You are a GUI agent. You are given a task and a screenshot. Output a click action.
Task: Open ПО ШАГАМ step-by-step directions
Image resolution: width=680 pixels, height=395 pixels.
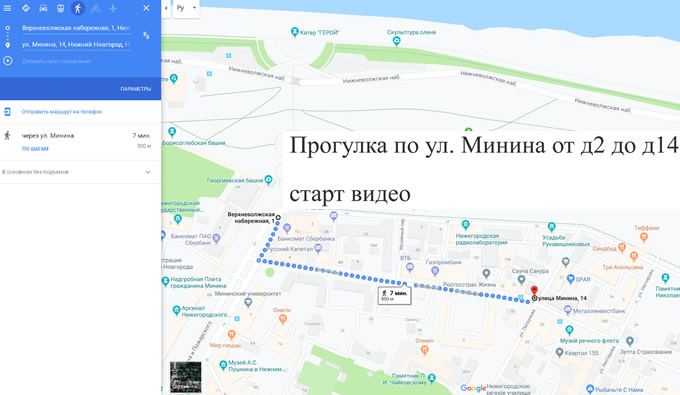(x=35, y=149)
